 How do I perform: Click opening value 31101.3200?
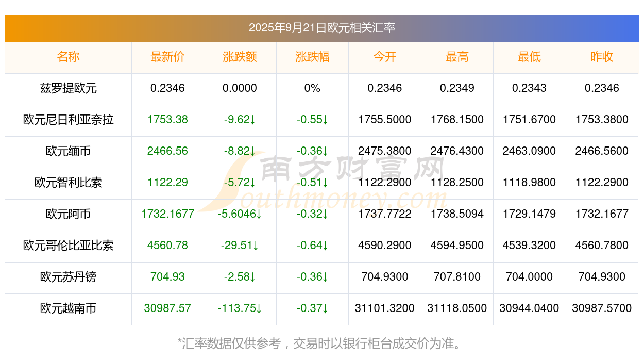384,308
